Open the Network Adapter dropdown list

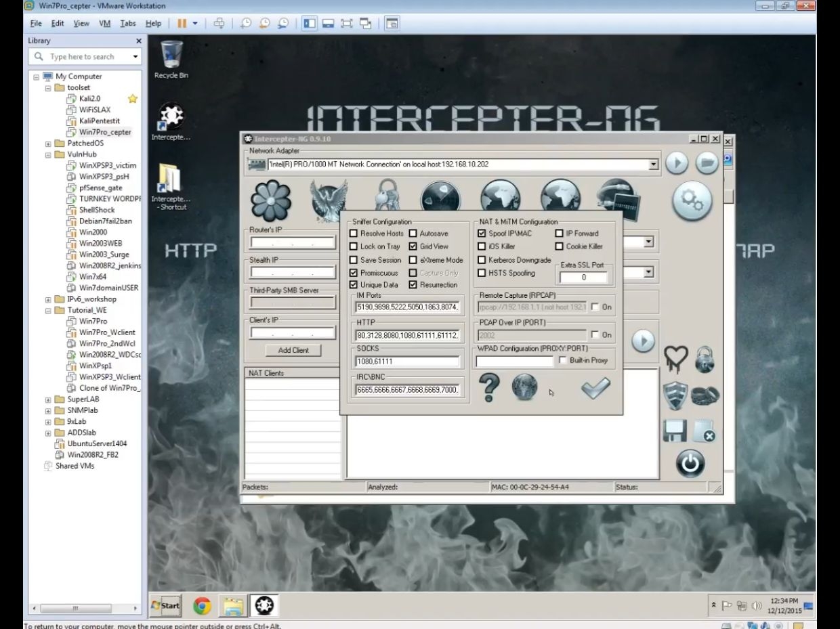pos(653,165)
